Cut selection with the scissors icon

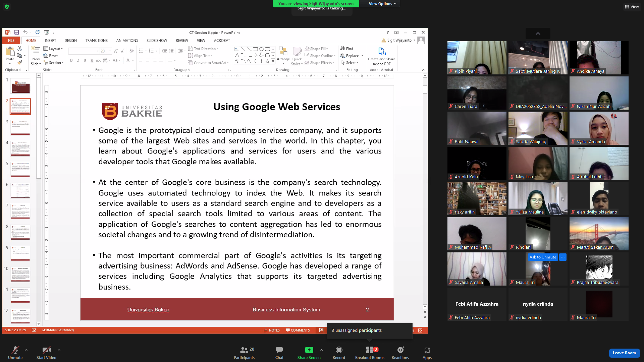pos(20,49)
